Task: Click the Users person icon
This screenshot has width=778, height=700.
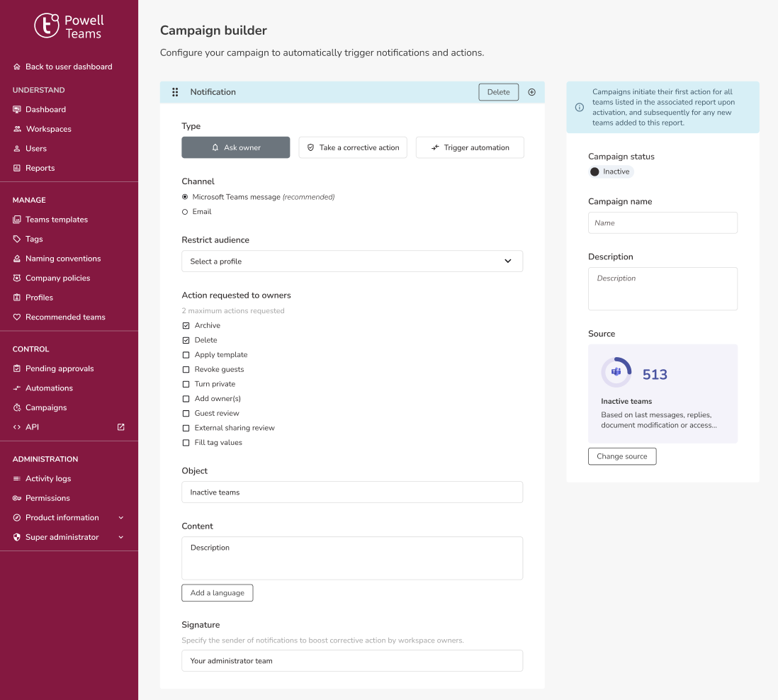Action: 17,148
